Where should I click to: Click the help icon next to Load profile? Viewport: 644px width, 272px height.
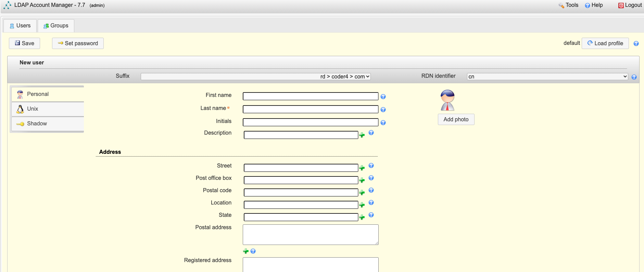pyautogui.click(x=636, y=44)
